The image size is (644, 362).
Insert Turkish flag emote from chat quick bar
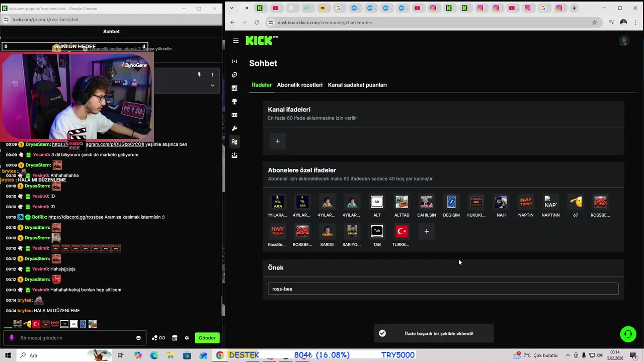coord(36,324)
